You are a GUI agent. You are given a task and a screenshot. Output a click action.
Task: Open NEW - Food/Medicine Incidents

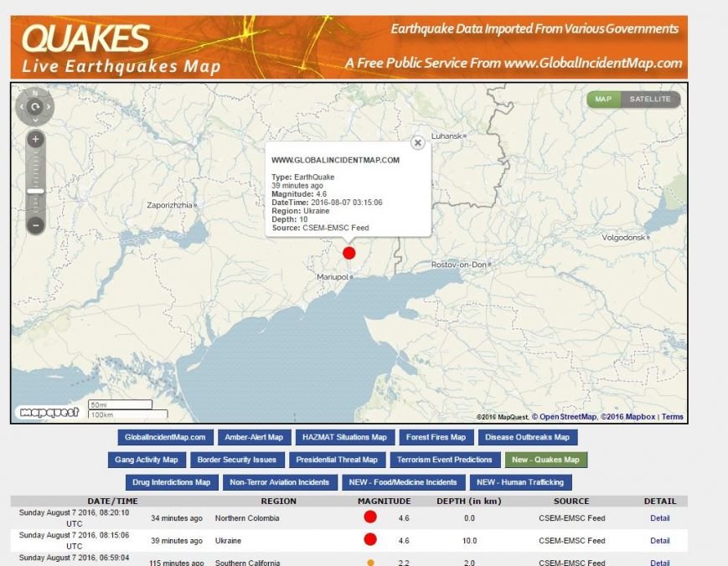pos(403,482)
